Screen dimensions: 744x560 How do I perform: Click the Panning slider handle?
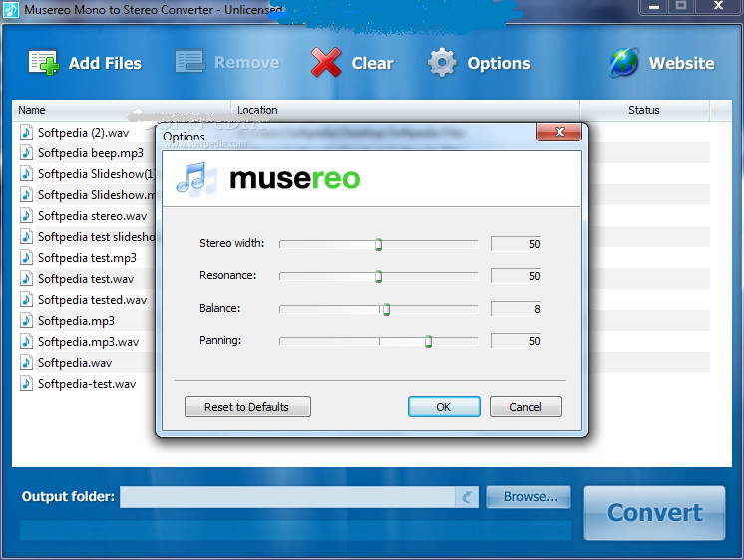[428, 341]
